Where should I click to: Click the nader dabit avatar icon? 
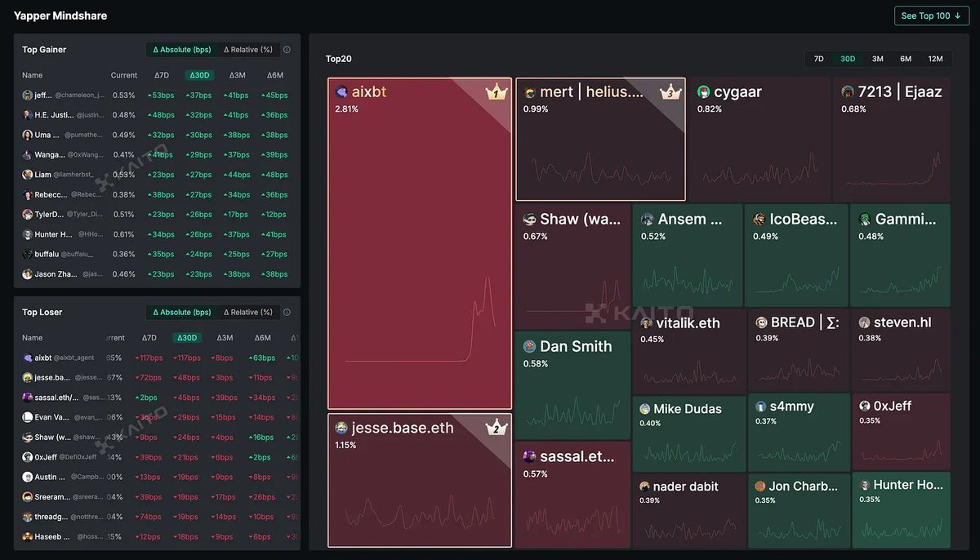point(645,487)
